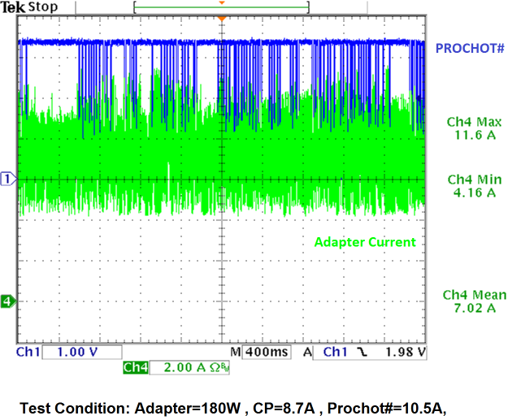Click the Ch1 ground reference marker
521x420 pixels.
pos(8,180)
